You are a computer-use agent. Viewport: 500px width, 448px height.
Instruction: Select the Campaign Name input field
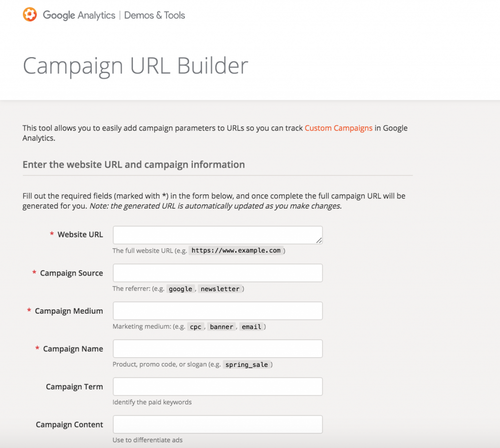click(217, 349)
